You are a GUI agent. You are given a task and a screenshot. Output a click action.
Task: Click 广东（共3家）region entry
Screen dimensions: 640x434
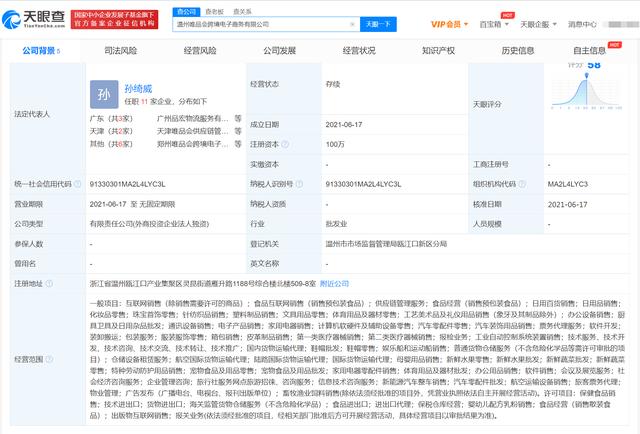point(111,118)
